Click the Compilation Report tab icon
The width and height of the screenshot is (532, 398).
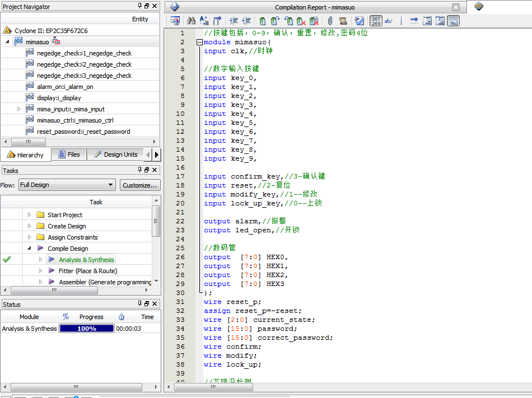tap(175, 7)
